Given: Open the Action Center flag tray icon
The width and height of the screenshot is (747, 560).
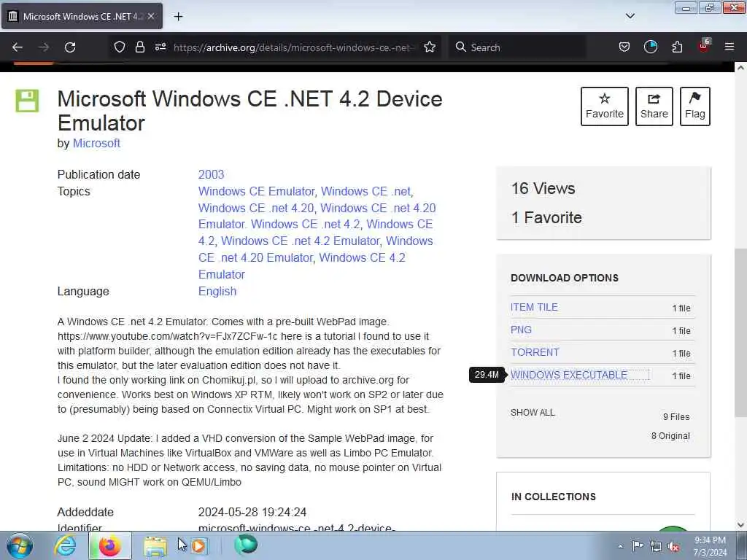Looking at the screenshot, I should (x=638, y=545).
